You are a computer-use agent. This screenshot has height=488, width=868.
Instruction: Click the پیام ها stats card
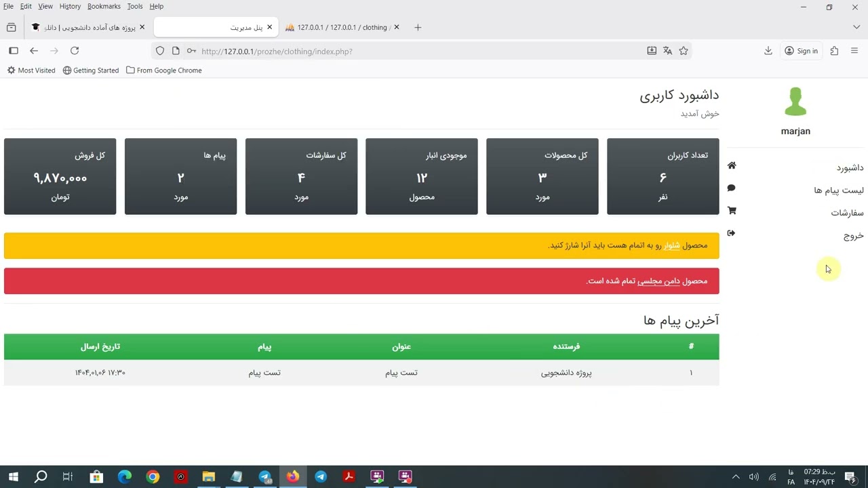pos(180,176)
